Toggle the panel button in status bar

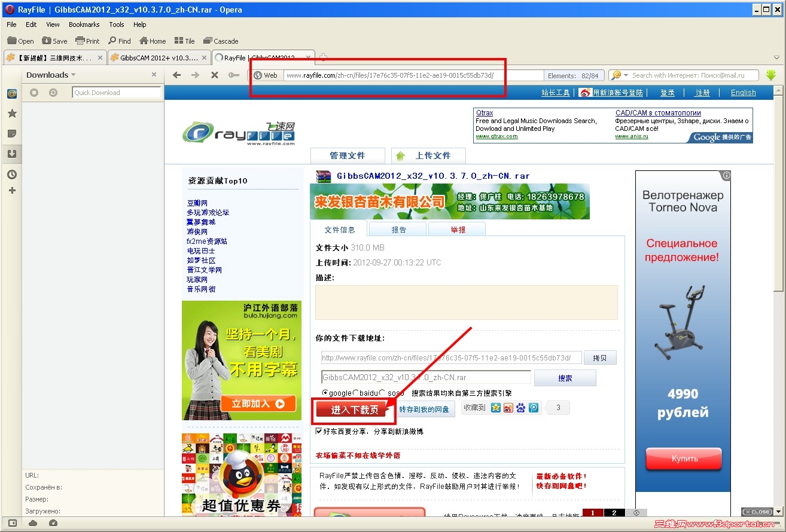click(x=13, y=523)
